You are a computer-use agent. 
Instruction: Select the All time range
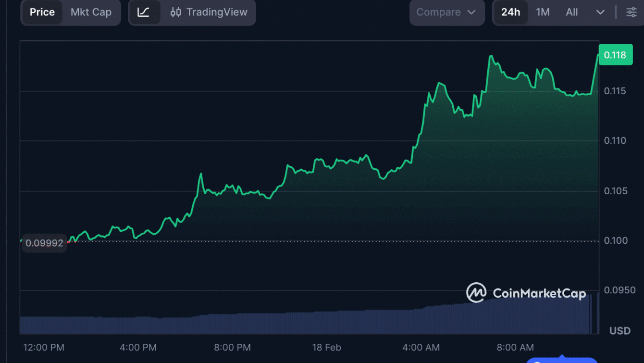point(571,13)
